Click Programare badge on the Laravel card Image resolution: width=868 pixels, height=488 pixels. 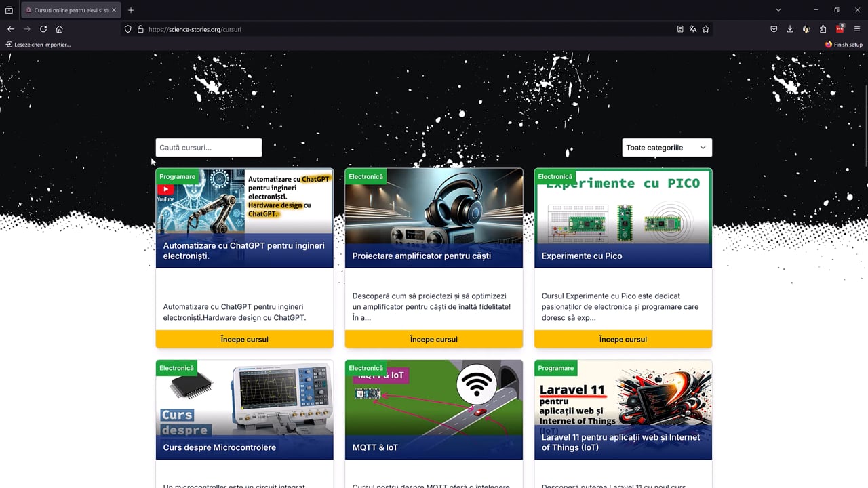556,368
